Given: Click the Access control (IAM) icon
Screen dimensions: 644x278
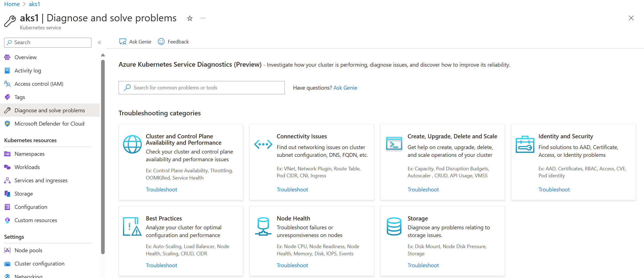Looking at the screenshot, I should pyautogui.click(x=7, y=84).
